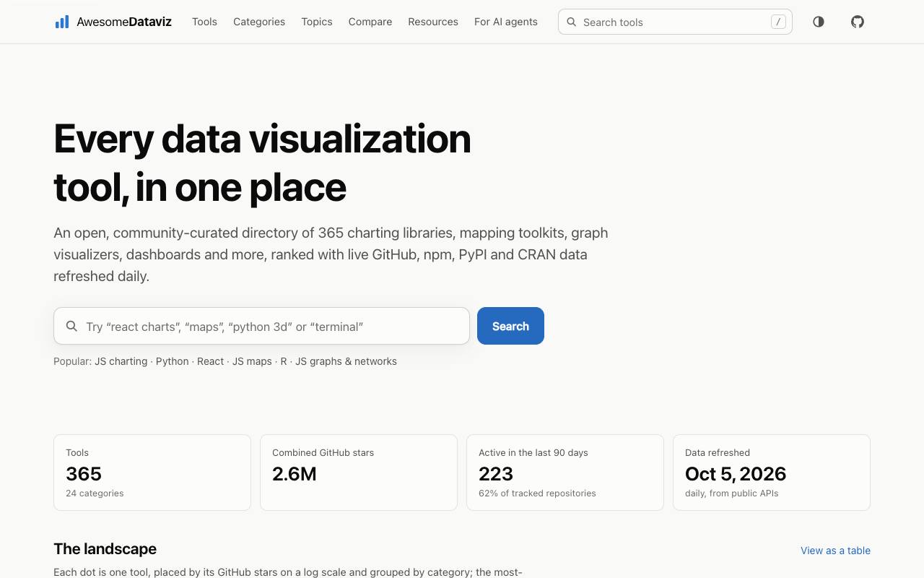Click the directory description paragraph

(x=331, y=254)
